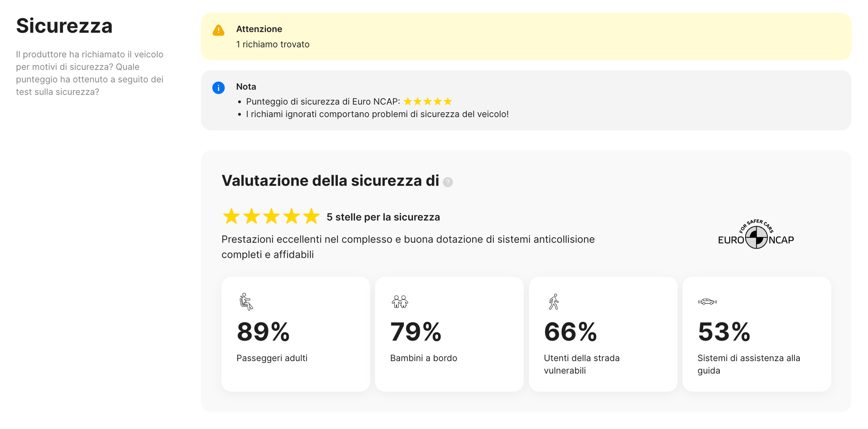Screen dimensions: 868x429
Task: Click the "89%" value
Action: click(x=263, y=332)
